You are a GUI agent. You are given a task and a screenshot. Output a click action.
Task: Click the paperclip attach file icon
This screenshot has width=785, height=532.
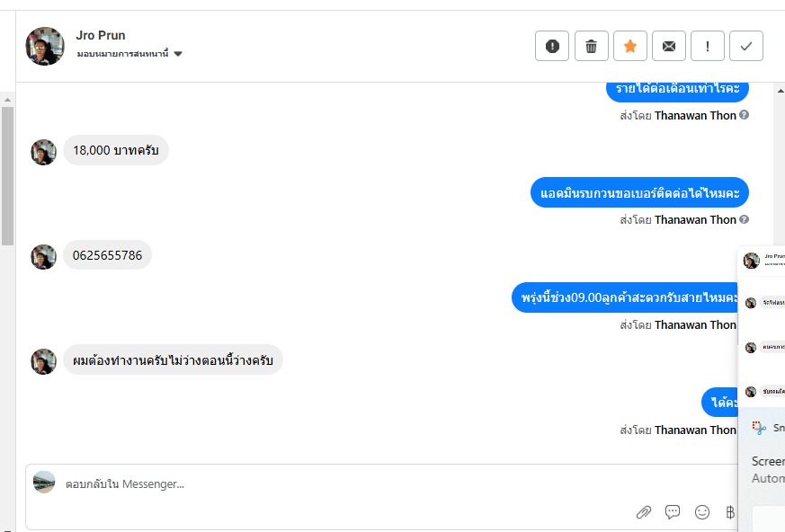point(643,512)
